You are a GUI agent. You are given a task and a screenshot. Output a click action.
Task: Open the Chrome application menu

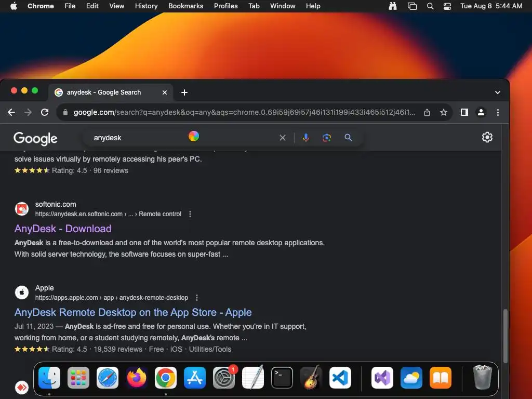41,6
